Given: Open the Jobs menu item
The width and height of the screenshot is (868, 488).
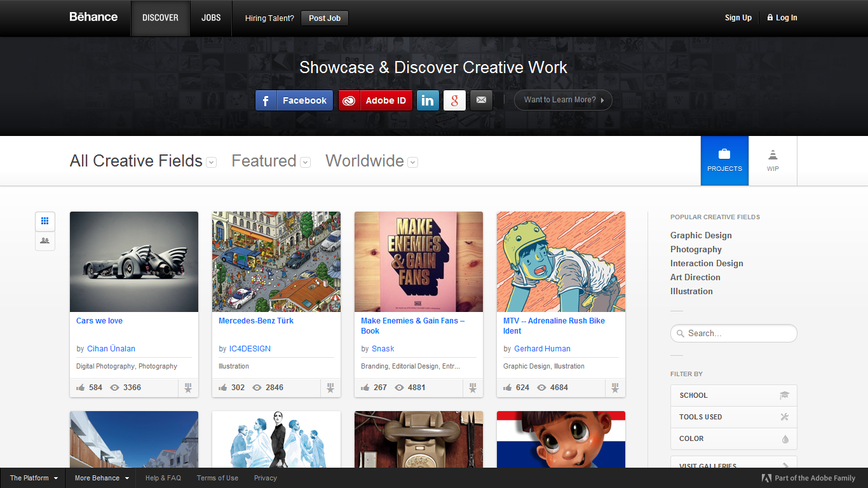Looking at the screenshot, I should click(211, 18).
